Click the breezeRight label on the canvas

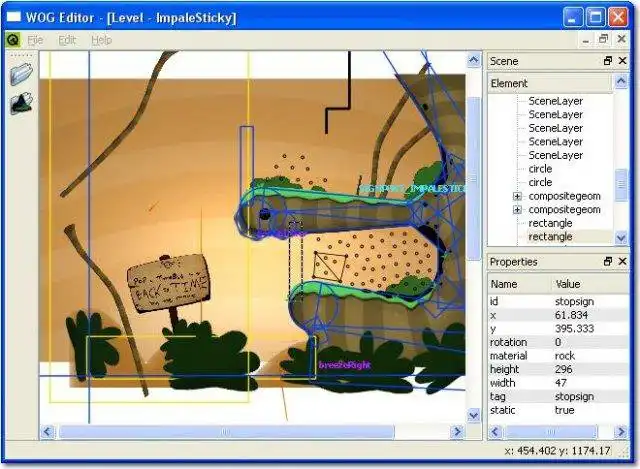[x=344, y=365]
